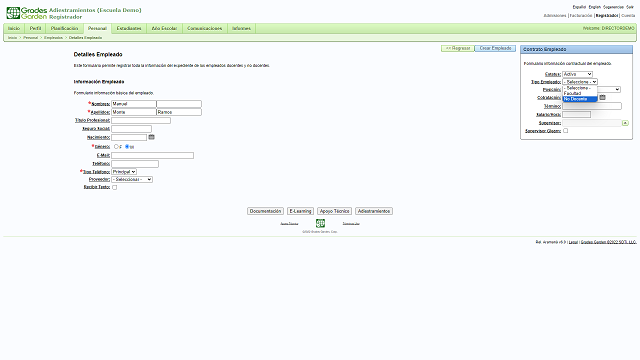Click the Salir logout link
640x360 pixels.
click(630, 7)
